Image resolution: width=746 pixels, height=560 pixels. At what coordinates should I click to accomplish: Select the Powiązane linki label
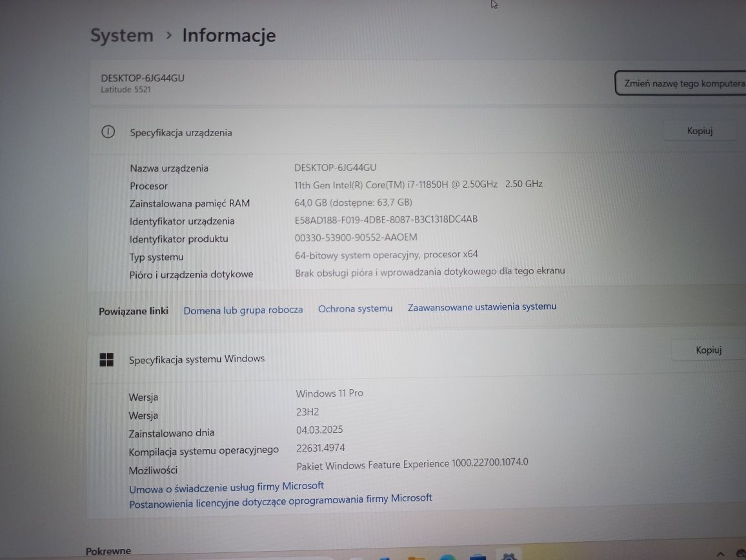pyautogui.click(x=133, y=311)
